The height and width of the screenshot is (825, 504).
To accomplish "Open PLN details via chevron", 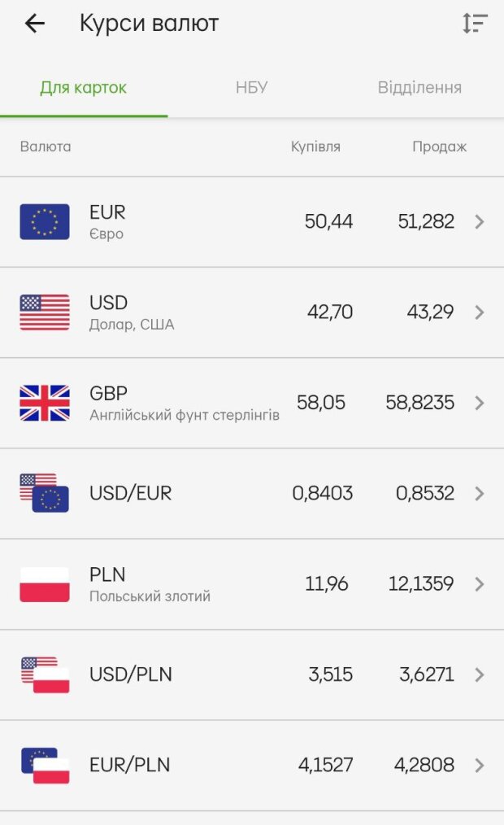I will point(480,584).
